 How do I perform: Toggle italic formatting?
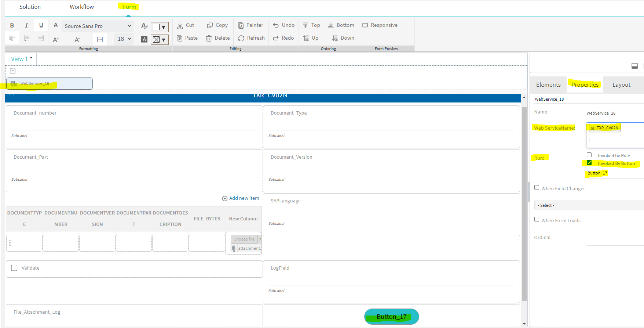pyautogui.click(x=26, y=25)
